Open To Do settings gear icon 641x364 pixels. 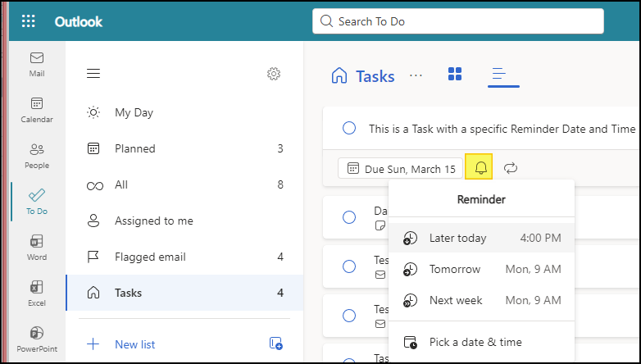274,74
